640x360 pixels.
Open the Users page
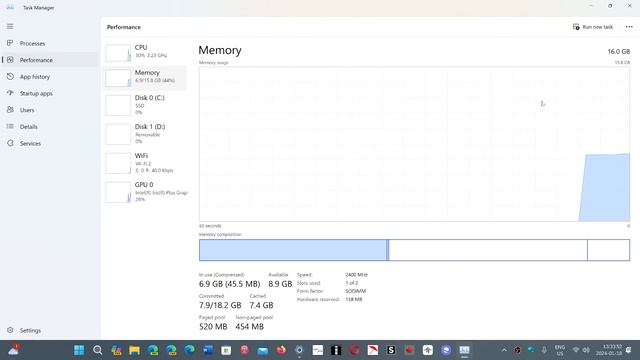click(x=49, y=110)
